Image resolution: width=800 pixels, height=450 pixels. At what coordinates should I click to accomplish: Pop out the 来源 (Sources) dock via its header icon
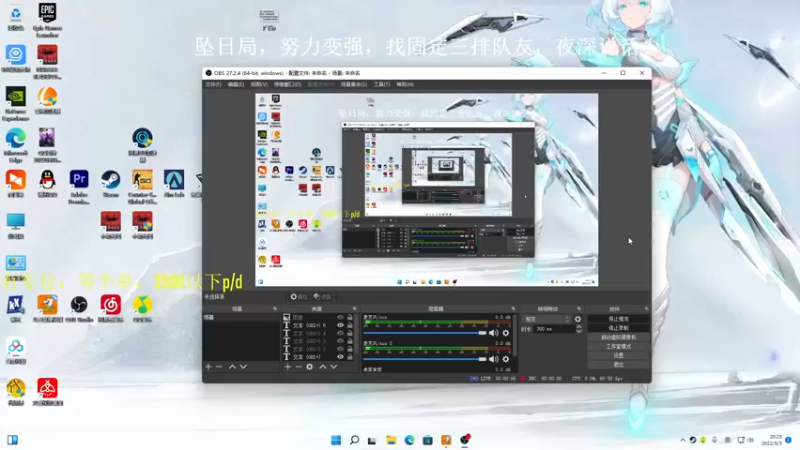[354, 309]
